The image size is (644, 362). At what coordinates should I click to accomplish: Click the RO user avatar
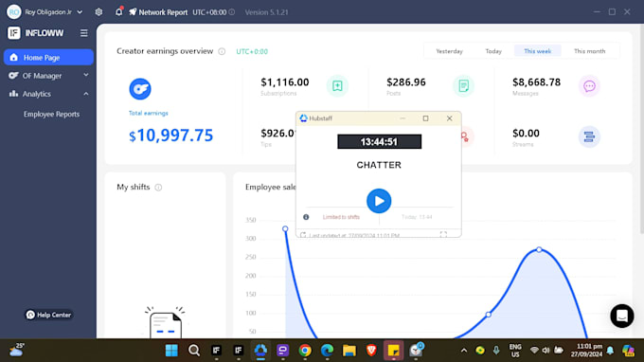click(13, 12)
